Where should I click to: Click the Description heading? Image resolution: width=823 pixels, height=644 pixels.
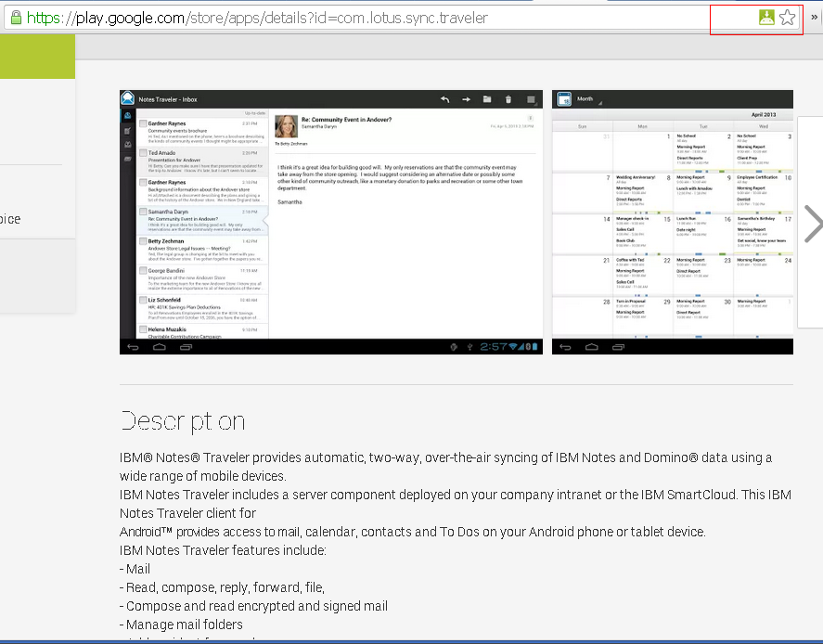coord(183,421)
